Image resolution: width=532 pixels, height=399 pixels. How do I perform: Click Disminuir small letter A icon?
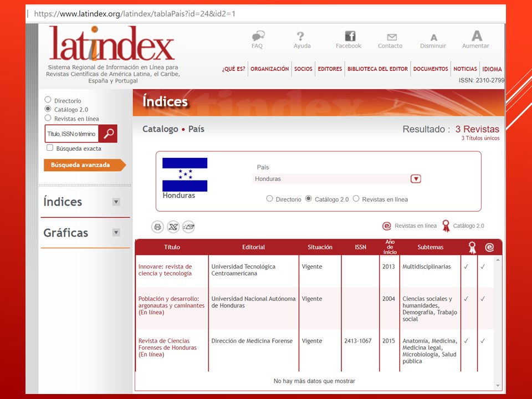click(433, 38)
